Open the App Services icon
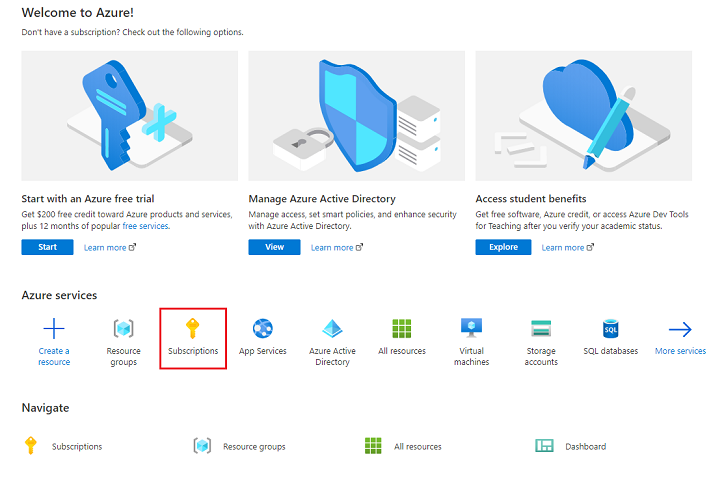This screenshot has width=724, height=482. coord(263,329)
